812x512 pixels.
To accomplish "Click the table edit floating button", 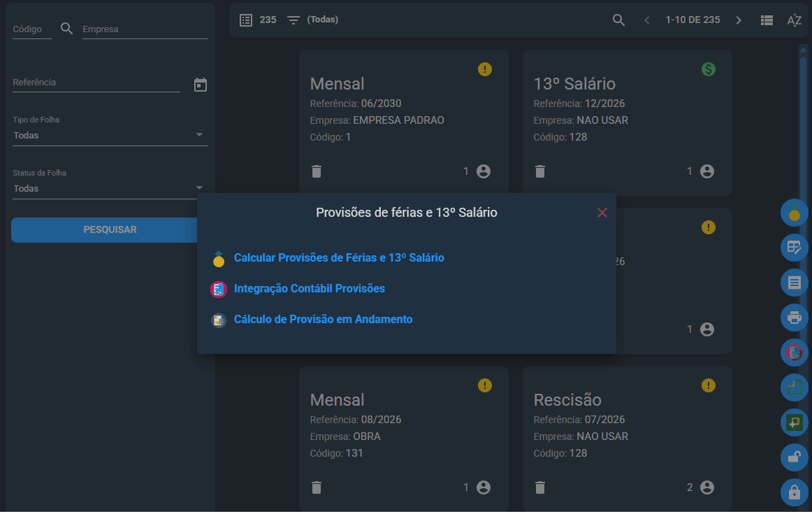I will pyautogui.click(x=795, y=247).
